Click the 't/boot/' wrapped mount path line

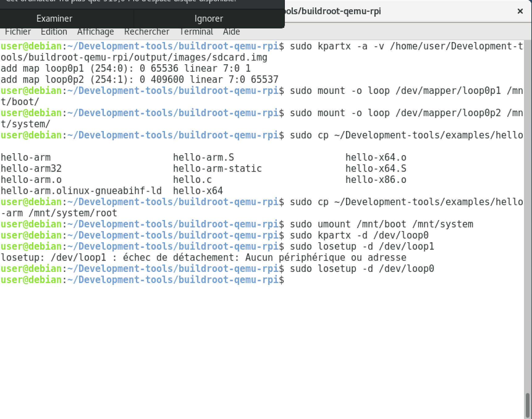click(x=20, y=102)
